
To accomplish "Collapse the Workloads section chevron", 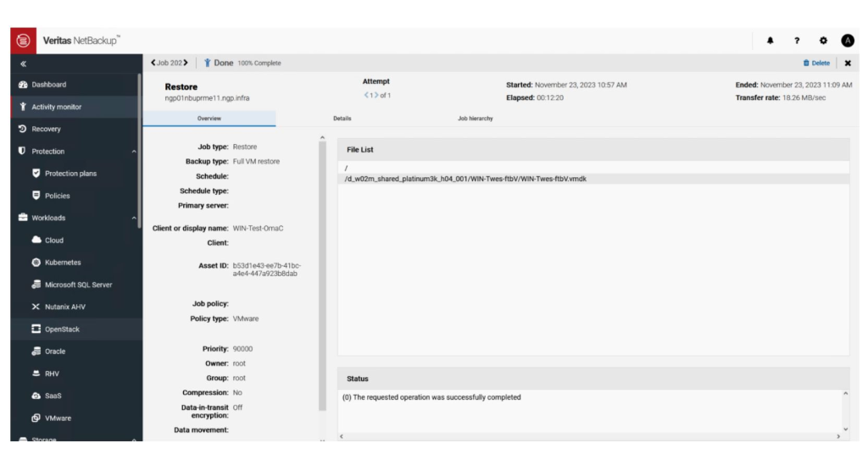I will click(x=134, y=218).
